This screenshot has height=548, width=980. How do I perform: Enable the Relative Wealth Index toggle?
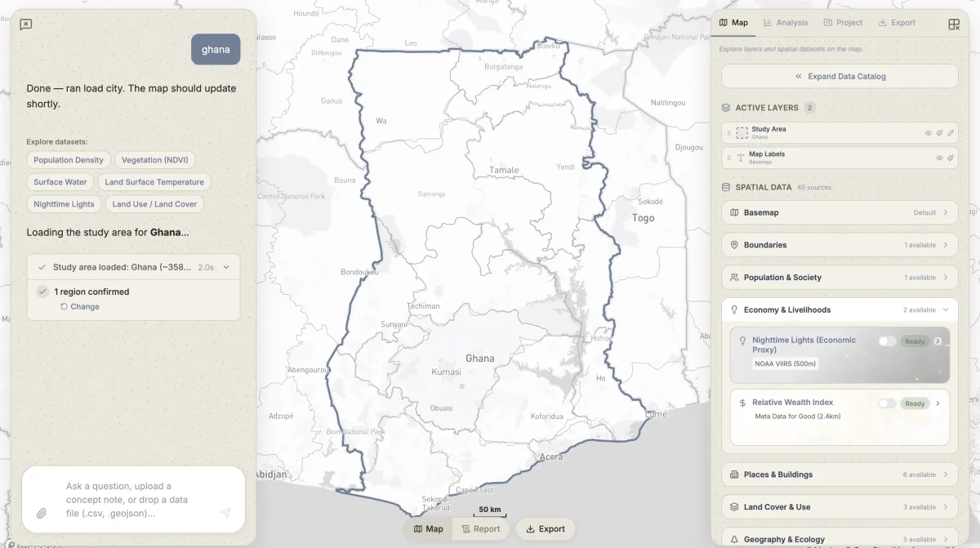click(x=887, y=403)
